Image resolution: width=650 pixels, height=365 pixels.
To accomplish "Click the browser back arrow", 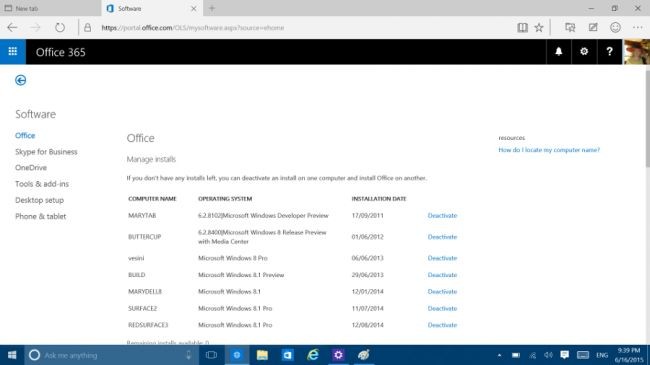I will [x=12, y=27].
